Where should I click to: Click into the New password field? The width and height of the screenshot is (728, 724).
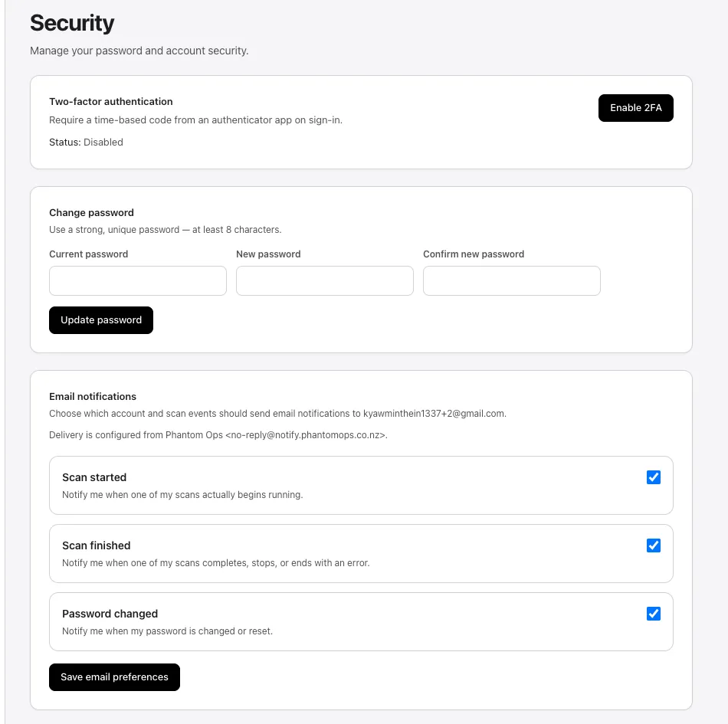tap(324, 280)
